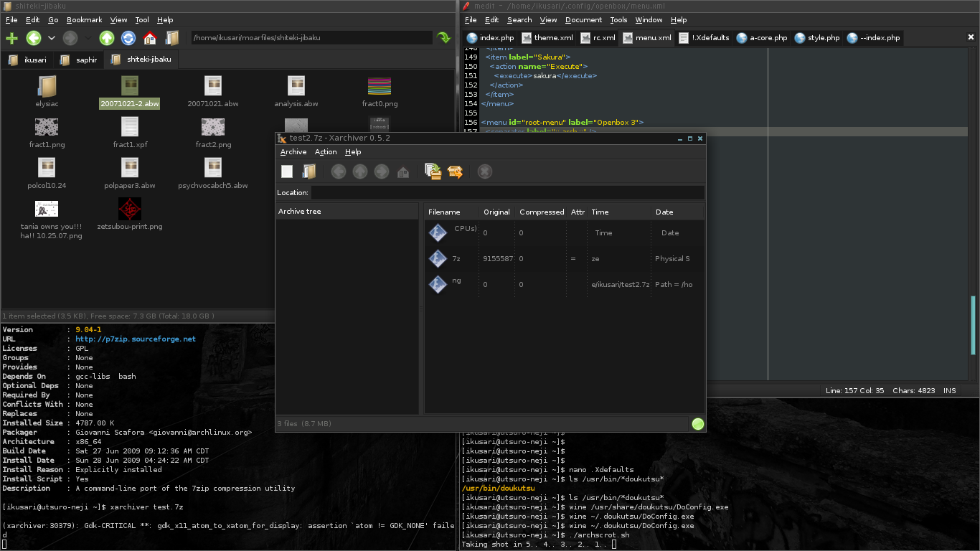Switch to the saphir folder tab
This screenshot has height=551, width=980.
click(79, 60)
